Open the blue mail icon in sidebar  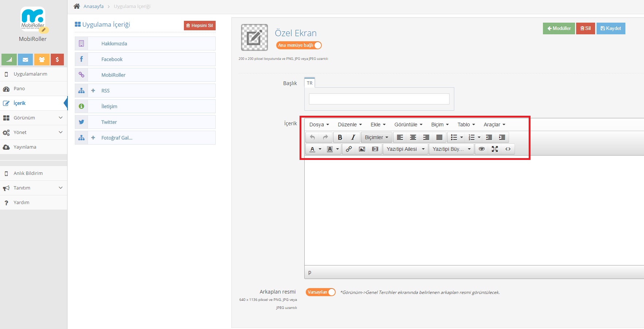(x=26, y=60)
